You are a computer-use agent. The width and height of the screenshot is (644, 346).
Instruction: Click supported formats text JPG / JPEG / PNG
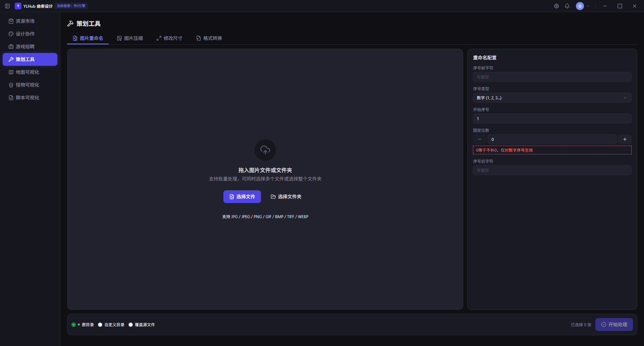[265, 217]
